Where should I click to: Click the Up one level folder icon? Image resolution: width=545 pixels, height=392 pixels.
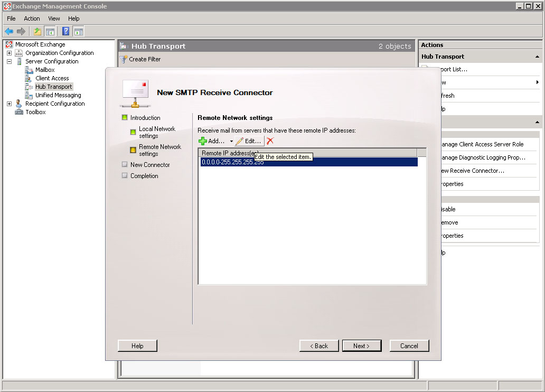point(37,32)
